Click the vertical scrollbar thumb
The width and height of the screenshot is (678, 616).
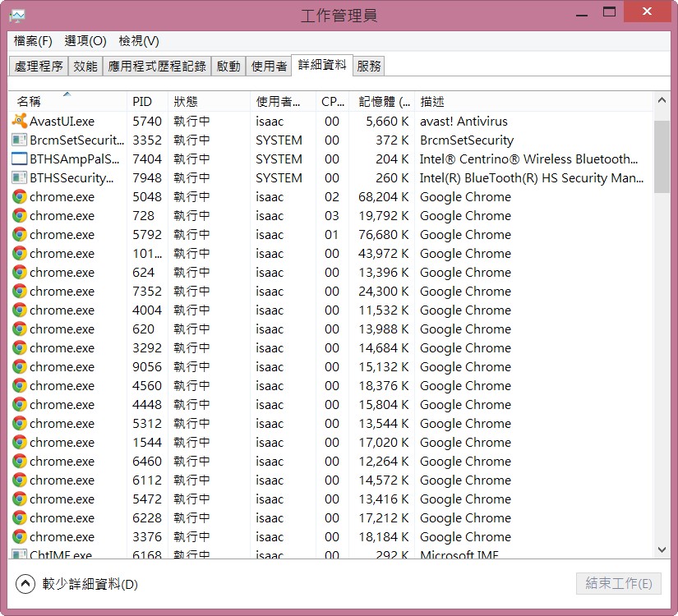coord(662,157)
